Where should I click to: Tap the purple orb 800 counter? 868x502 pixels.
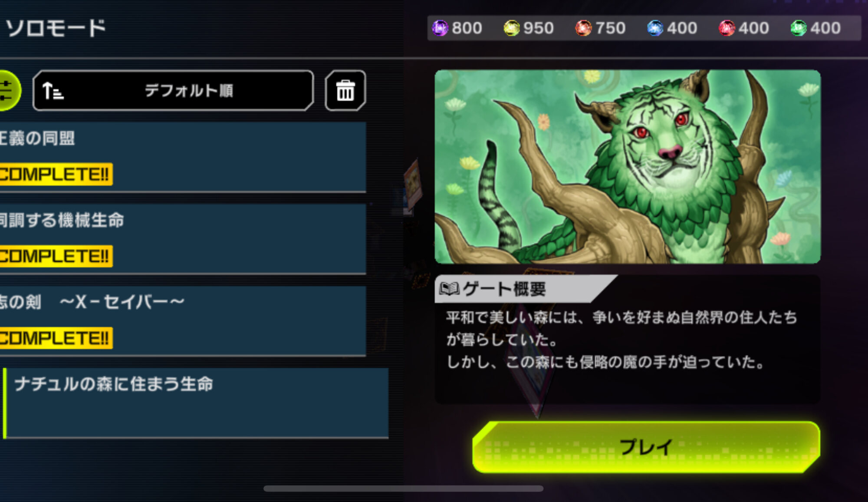point(457,28)
